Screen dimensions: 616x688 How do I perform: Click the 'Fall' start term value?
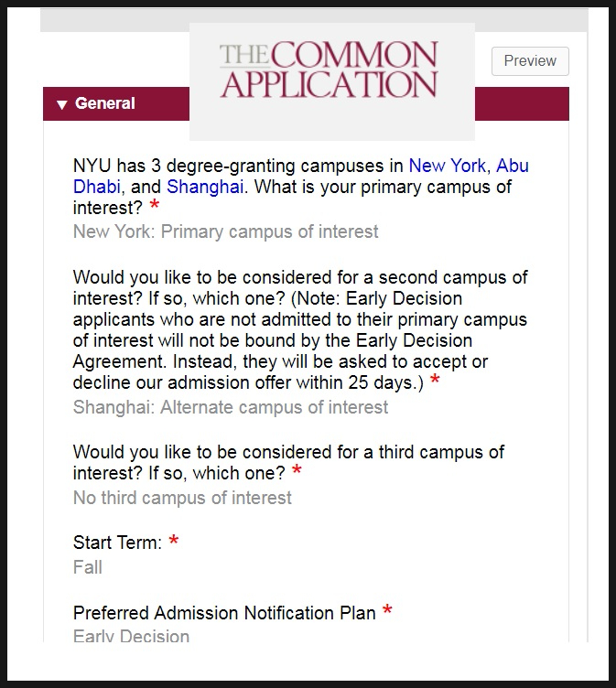88,567
